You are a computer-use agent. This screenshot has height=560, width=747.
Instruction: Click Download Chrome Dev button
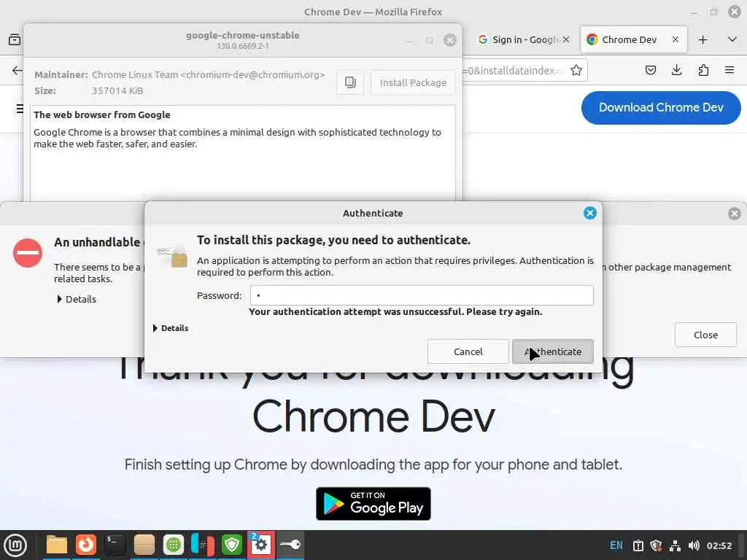point(661,108)
